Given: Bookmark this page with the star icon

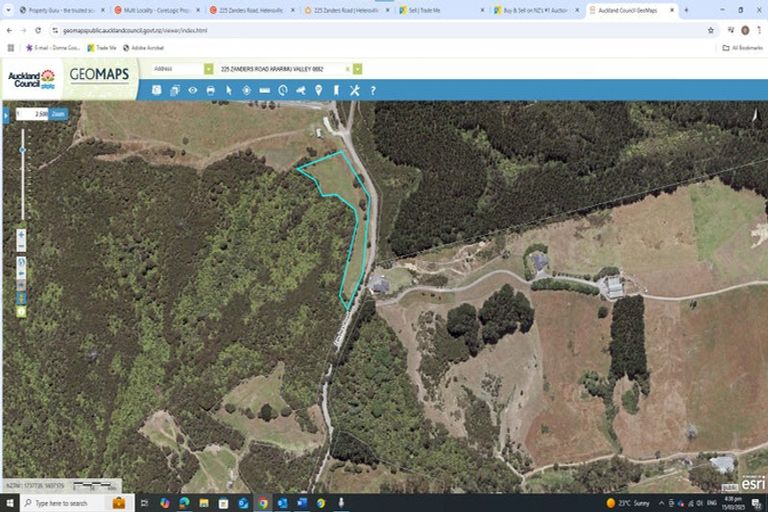Looking at the screenshot, I should [711, 30].
